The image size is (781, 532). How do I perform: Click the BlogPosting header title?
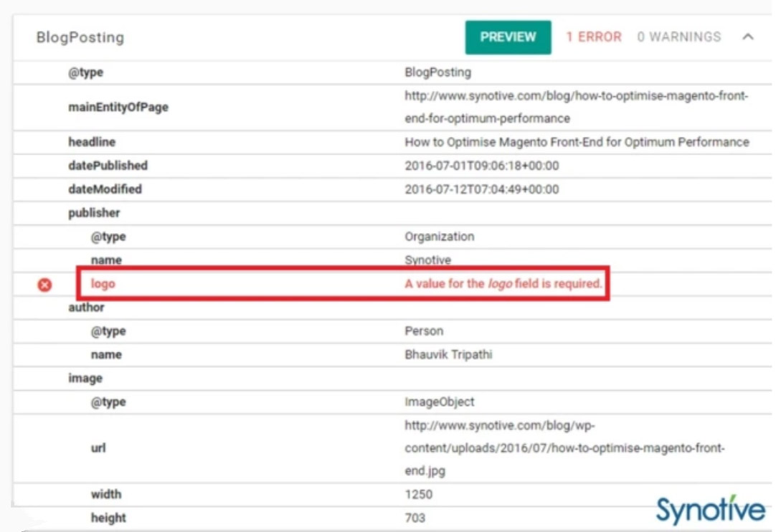[80, 37]
